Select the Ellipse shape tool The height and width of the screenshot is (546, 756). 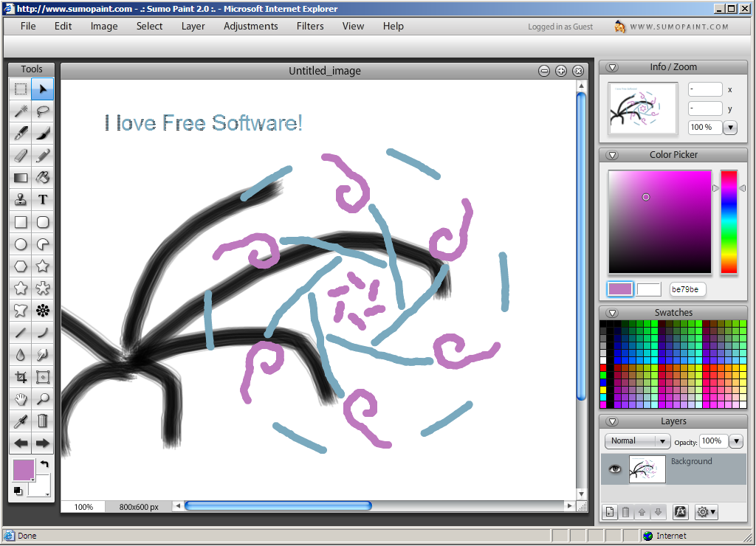[x=20, y=244]
